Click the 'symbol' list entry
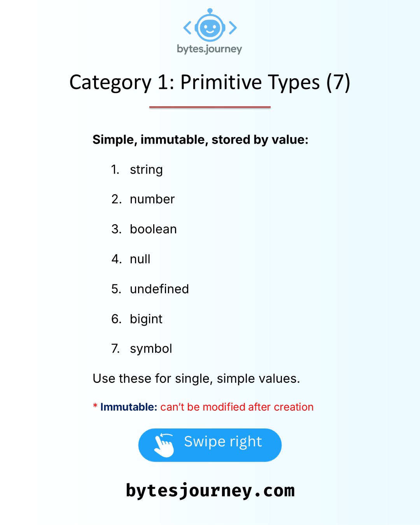The width and height of the screenshot is (420, 525). (151, 349)
